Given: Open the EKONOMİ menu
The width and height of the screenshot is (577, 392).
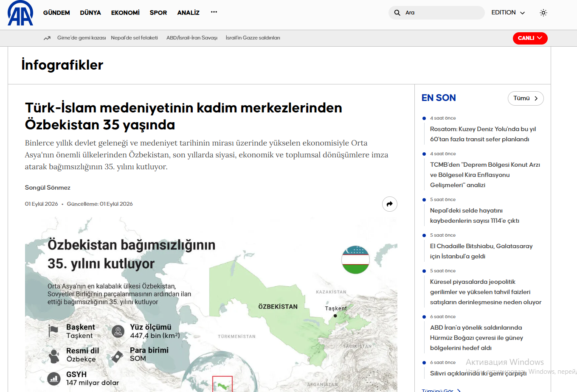Looking at the screenshot, I should pos(125,13).
